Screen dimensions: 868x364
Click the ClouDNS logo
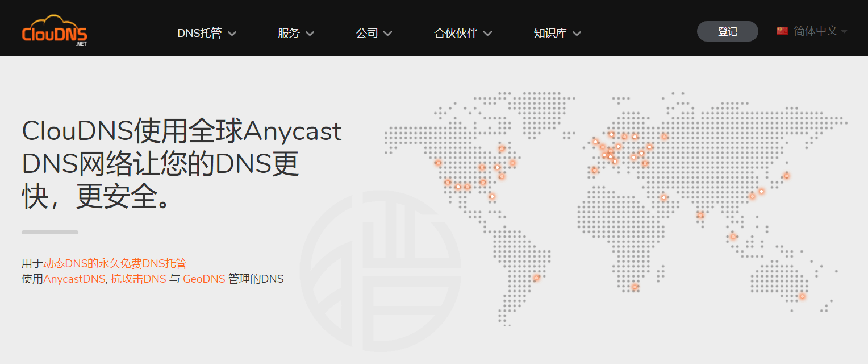[54, 31]
